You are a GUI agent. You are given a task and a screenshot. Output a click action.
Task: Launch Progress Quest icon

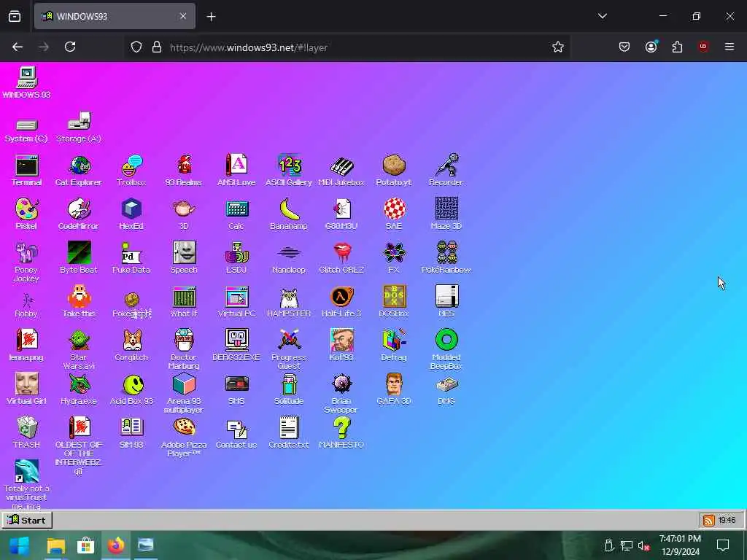(x=289, y=341)
